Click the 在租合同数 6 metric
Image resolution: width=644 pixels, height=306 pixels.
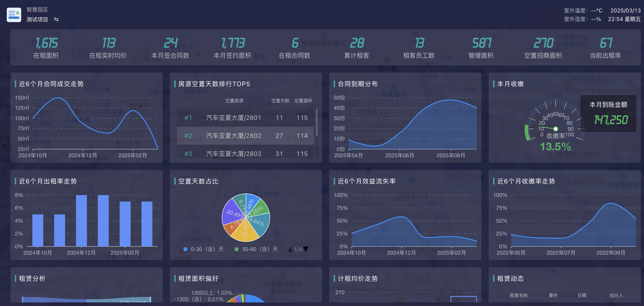(295, 48)
